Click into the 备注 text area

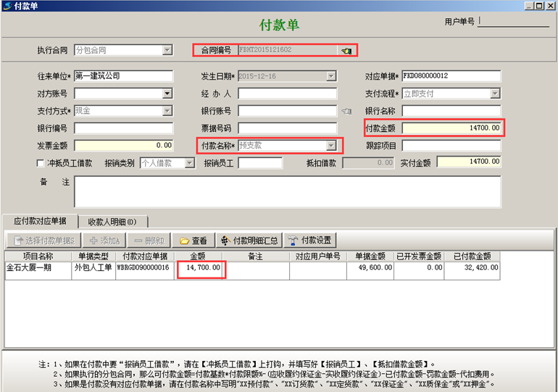(x=287, y=191)
